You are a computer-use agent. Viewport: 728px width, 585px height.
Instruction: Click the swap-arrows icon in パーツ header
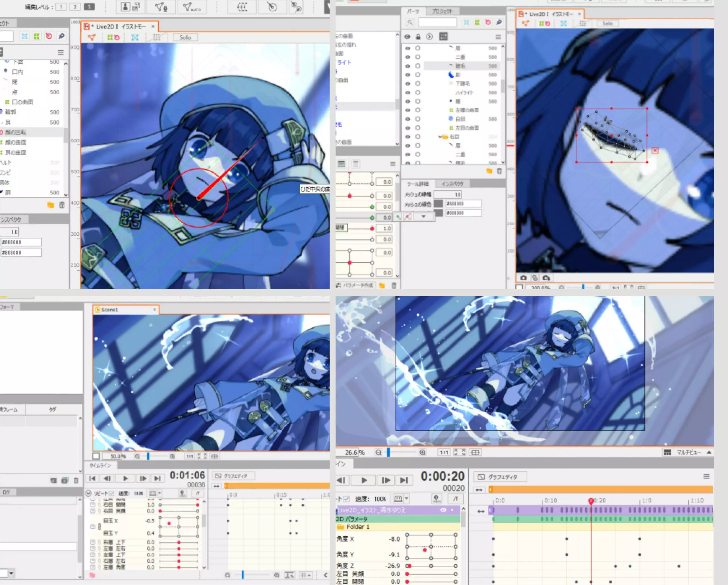[443, 36]
